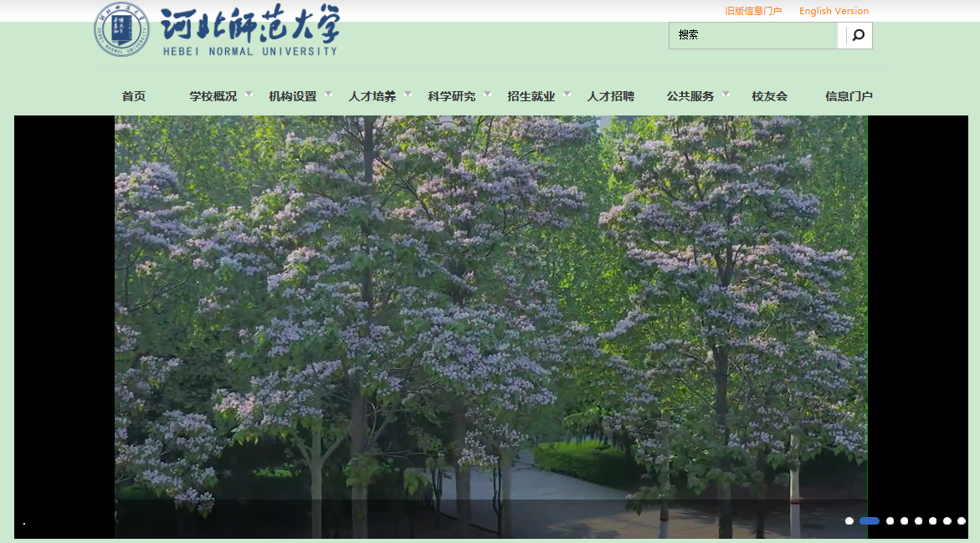Screen dimensions: 980x543
Task: Open the 人才招聘 navigation entry
Action: pyautogui.click(x=610, y=96)
